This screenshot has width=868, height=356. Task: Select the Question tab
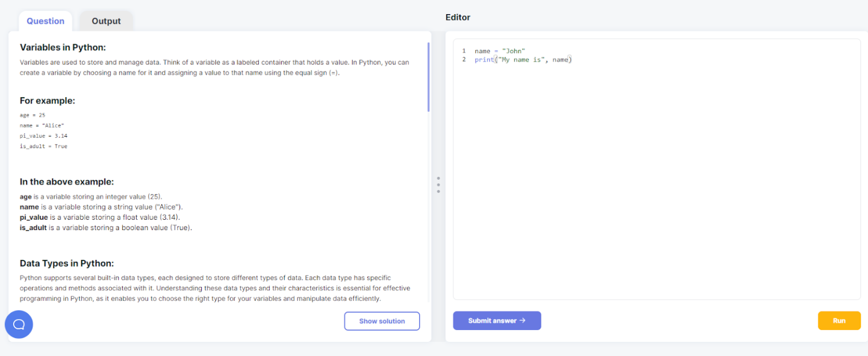point(45,21)
